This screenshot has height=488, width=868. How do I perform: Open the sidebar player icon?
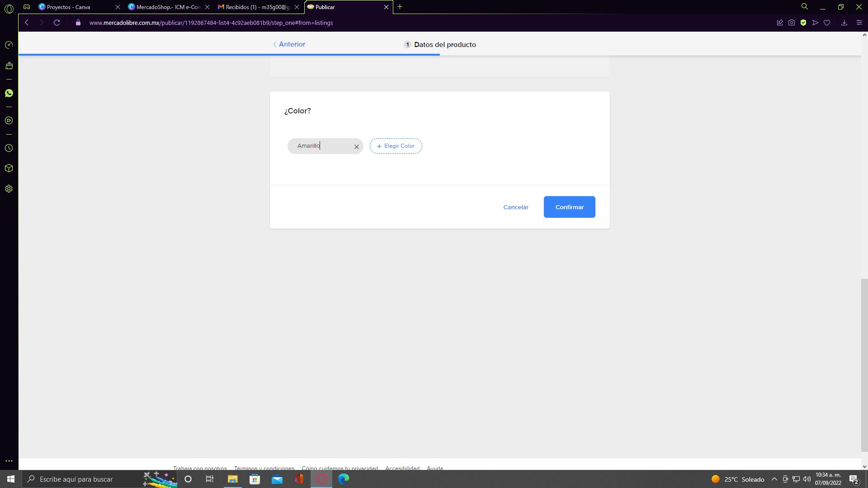tap(9, 121)
